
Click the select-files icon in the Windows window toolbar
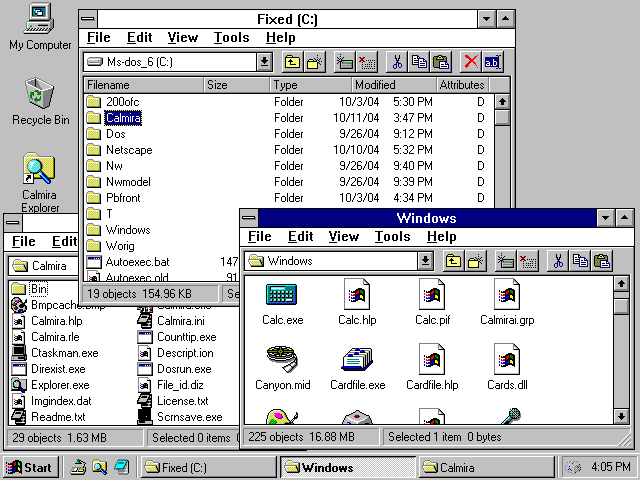tap(505, 261)
